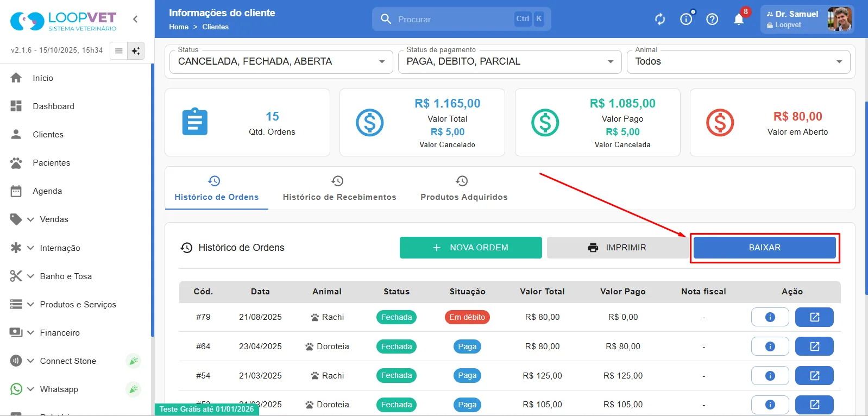Collapse sidebar with the left chevron
868x416 pixels.
click(135, 19)
